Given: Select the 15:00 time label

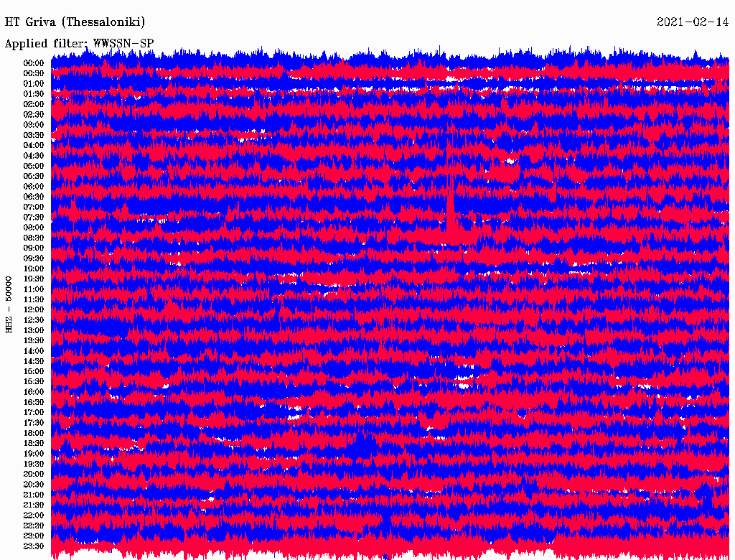Looking at the screenshot, I should pos(34,371).
